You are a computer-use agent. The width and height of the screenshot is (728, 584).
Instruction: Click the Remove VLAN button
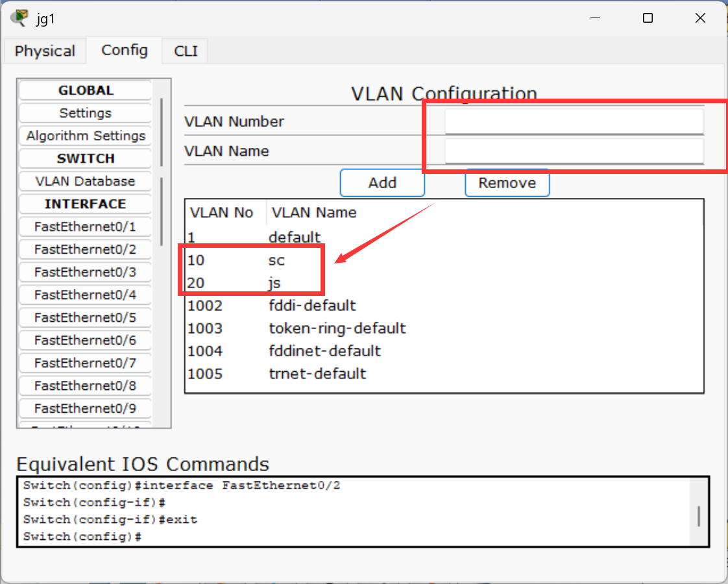pos(507,183)
